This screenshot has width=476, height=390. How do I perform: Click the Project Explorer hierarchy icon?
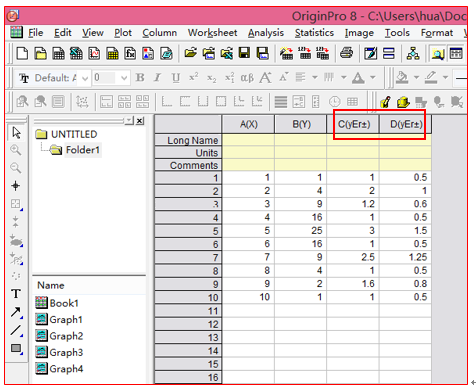pos(413,53)
